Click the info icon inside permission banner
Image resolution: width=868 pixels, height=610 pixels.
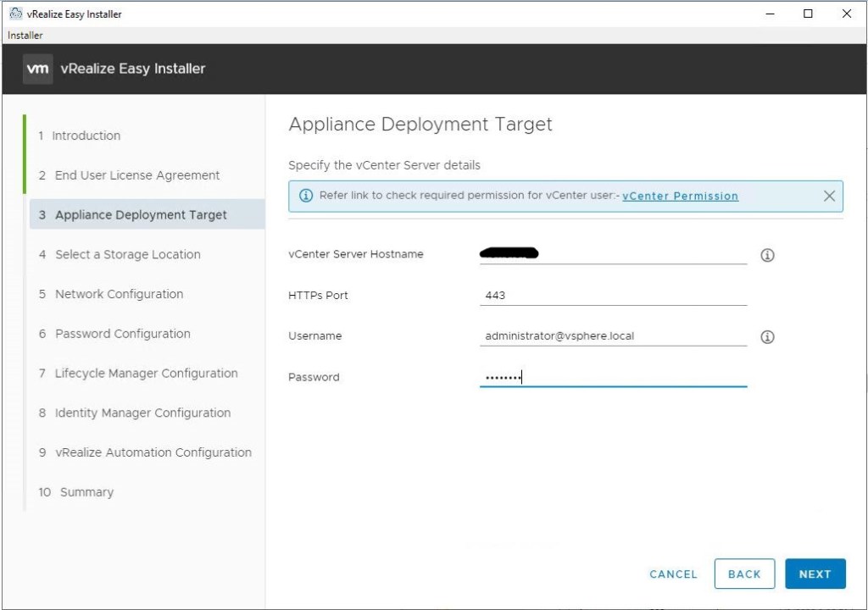coord(306,196)
